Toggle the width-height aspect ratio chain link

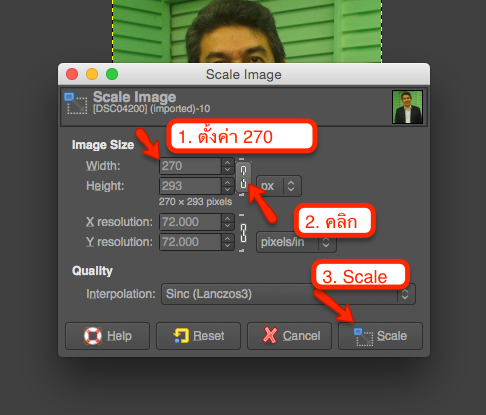point(243,177)
